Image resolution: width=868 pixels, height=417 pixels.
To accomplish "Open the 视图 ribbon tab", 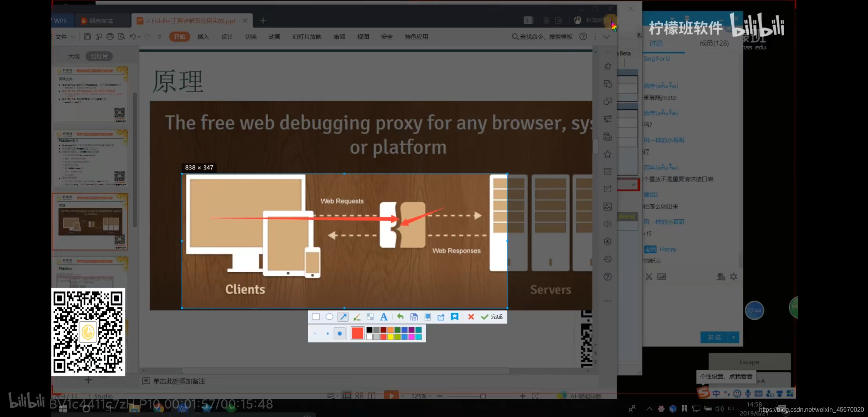I will click(363, 37).
